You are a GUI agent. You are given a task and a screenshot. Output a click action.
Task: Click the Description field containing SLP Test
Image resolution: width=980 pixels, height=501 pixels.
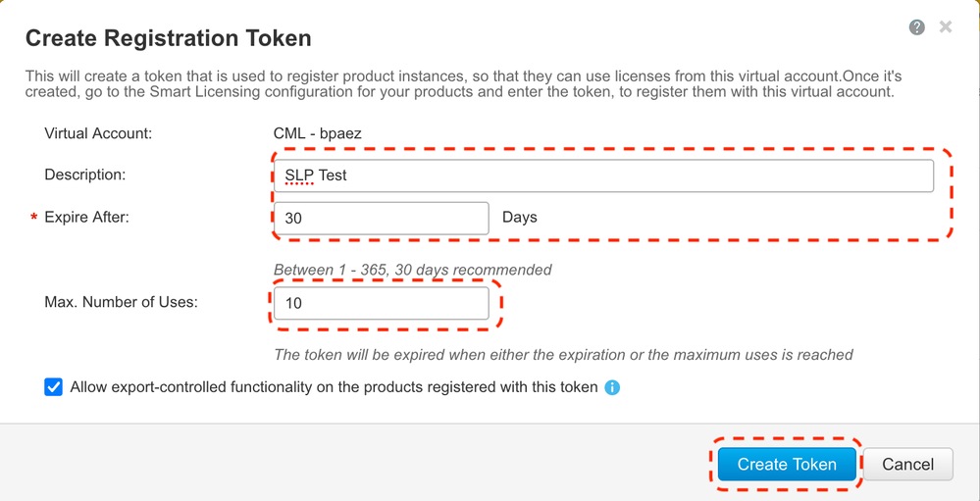click(x=602, y=175)
